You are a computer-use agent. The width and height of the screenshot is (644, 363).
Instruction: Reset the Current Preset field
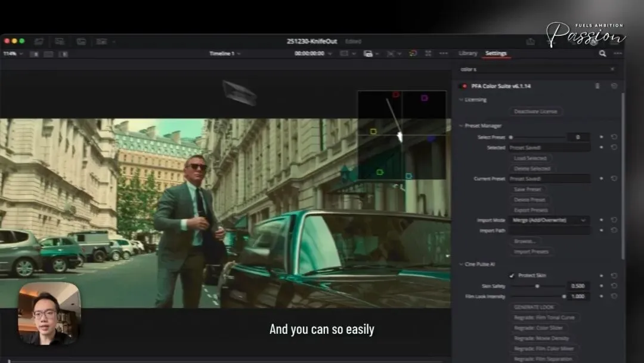pyautogui.click(x=614, y=179)
